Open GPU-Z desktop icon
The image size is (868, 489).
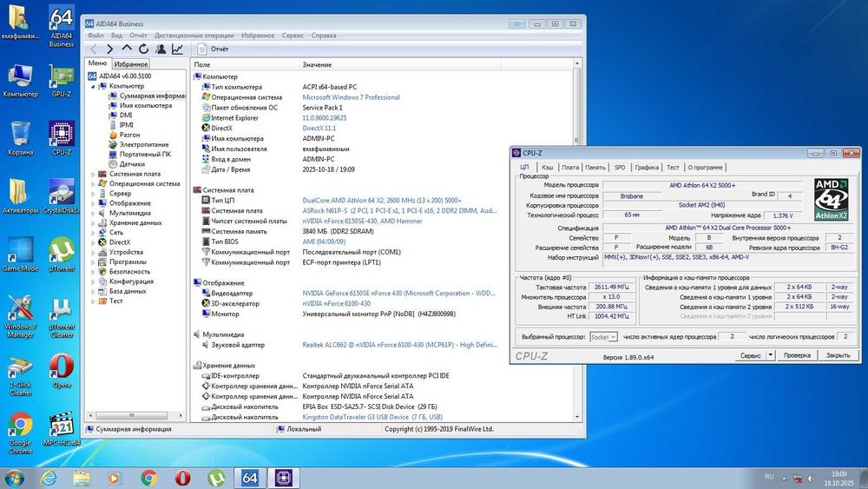pos(62,81)
